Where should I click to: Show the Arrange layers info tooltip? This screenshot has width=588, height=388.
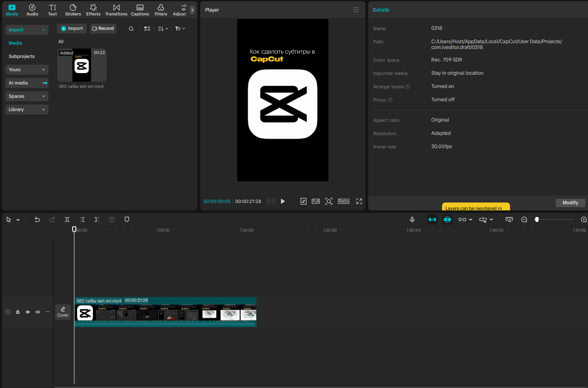click(408, 87)
